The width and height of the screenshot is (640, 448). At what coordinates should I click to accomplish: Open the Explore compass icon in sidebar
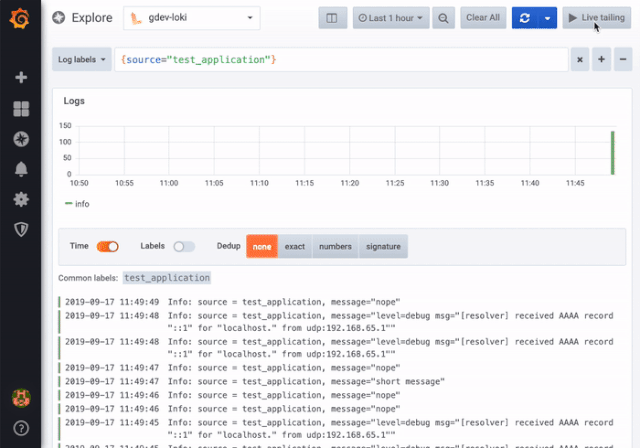point(20,139)
